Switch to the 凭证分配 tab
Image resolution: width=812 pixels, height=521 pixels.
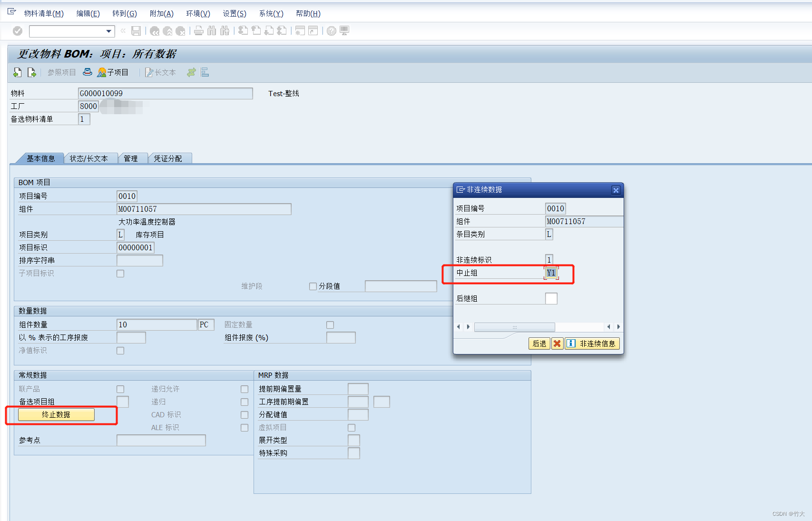168,158
